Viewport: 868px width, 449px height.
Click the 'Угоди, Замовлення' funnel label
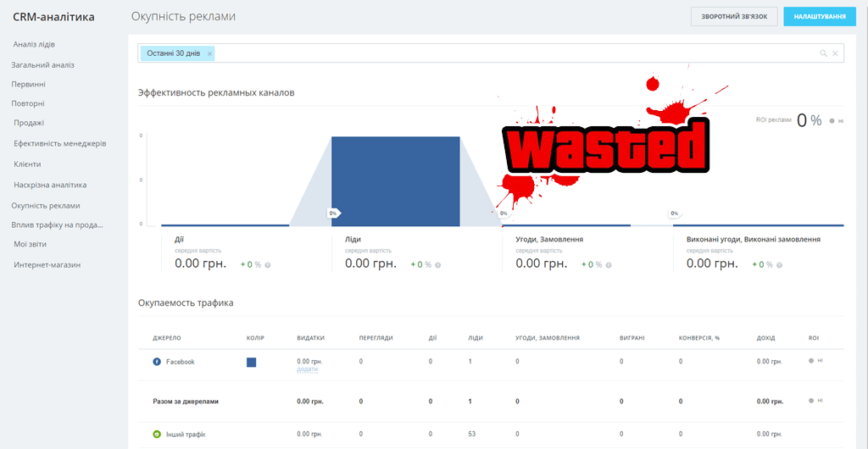pyautogui.click(x=549, y=240)
